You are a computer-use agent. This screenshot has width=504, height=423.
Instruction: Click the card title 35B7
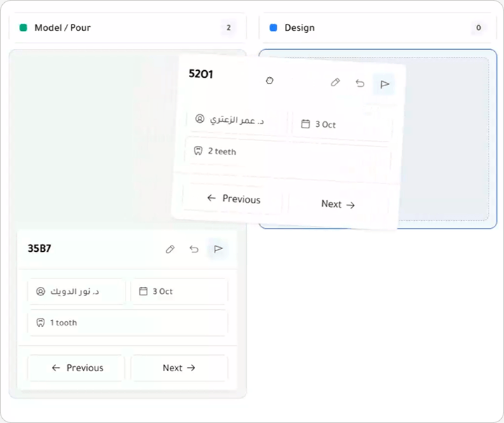[x=39, y=248]
